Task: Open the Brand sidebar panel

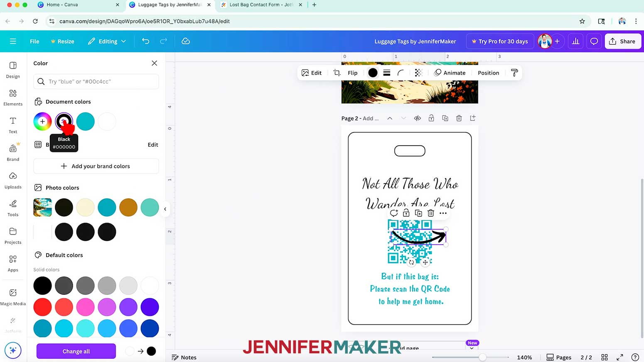Action: [13, 152]
